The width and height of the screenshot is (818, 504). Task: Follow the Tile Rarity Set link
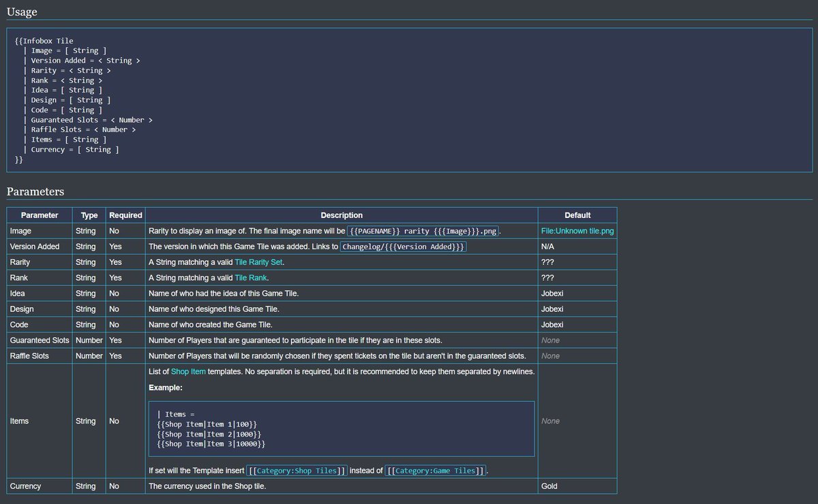(x=258, y=262)
